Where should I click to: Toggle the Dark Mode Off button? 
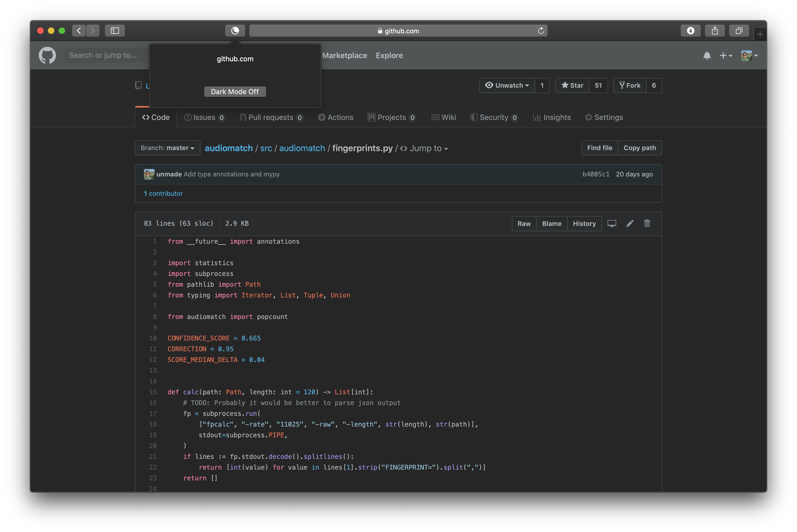pos(235,92)
